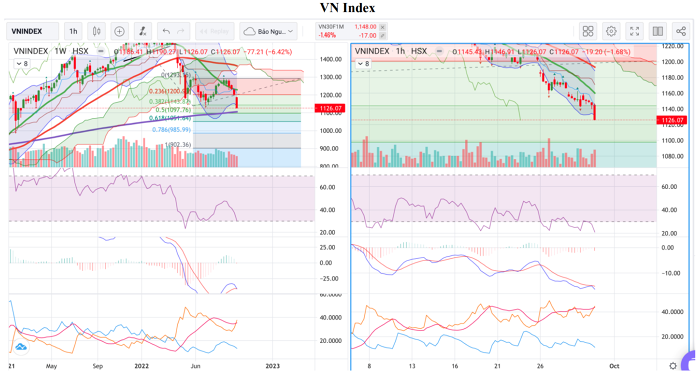Collapse the weekly chart legend minus button
This screenshot has height=377, width=700.
point(101,51)
